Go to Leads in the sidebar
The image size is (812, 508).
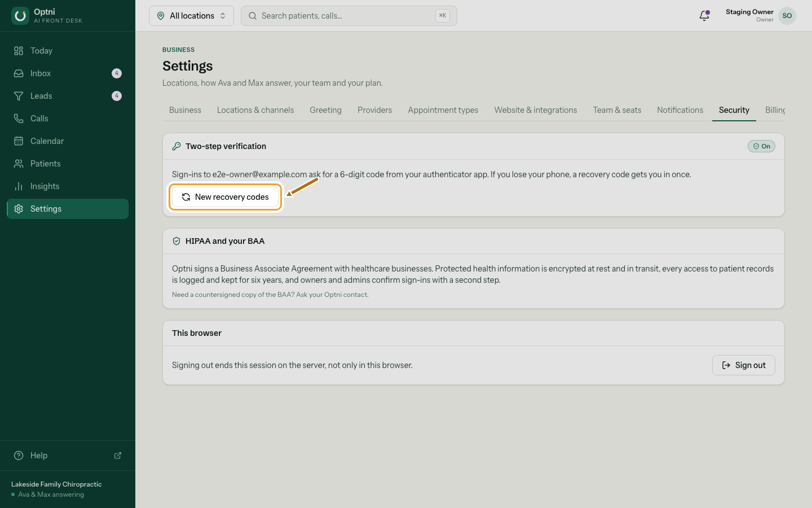(x=68, y=96)
